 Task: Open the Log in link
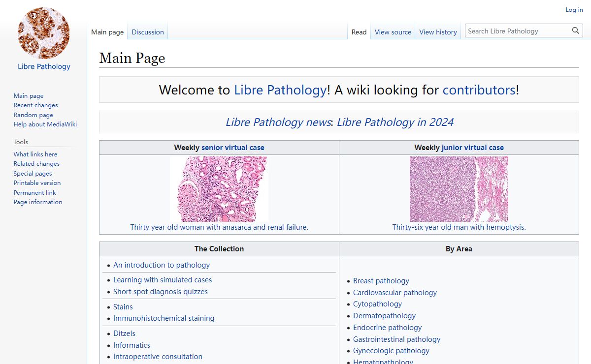pos(574,10)
